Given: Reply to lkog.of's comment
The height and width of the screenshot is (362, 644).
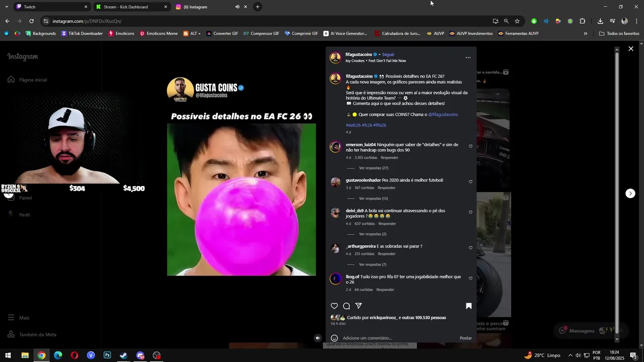Looking at the screenshot, I should pyautogui.click(x=385, y=290).
